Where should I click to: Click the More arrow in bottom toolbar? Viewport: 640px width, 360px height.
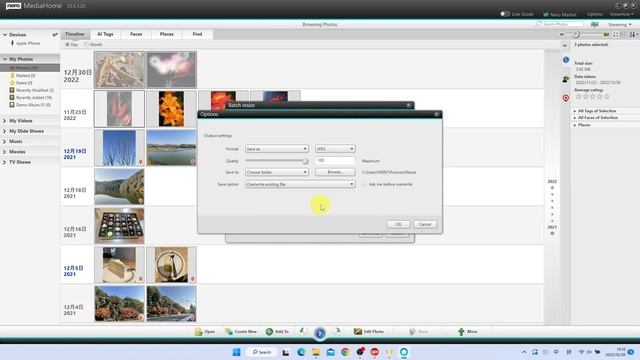click(467, 331)
